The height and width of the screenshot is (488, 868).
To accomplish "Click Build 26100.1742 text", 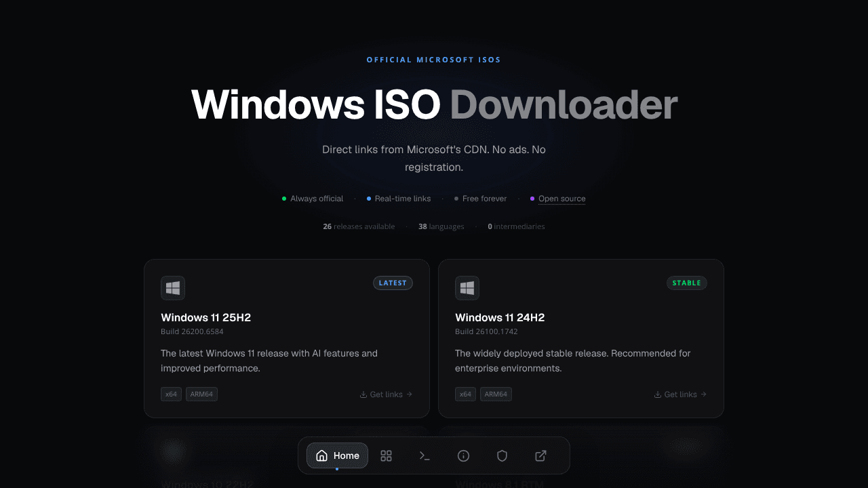I will click(486, 332).
